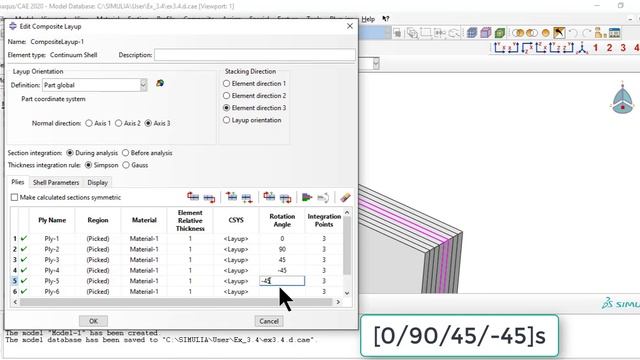Click the Ply-5 rotation angle edit box
The height and width of the screenshot is (360, 640).
282,281
